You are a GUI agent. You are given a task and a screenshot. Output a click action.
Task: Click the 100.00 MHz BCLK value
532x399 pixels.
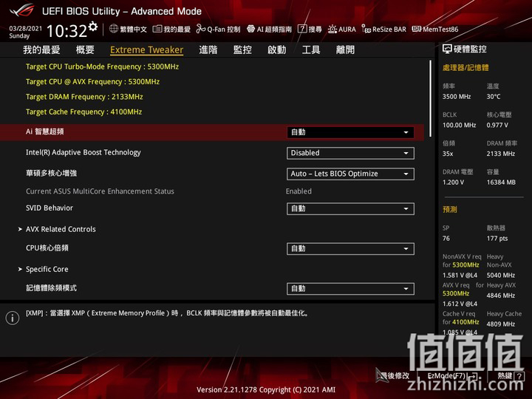[x=459, y=125]
